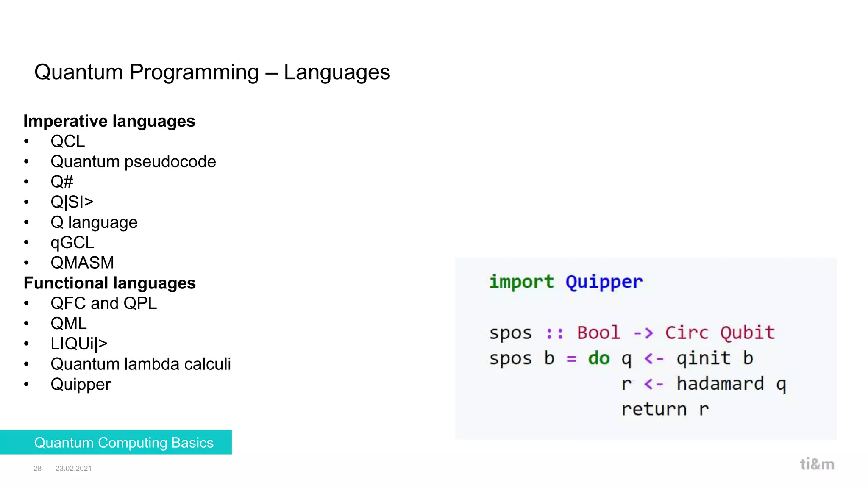The image size is (868, 488).
Task: Select the qGCL list item
Action: click(x=72, y=243)
